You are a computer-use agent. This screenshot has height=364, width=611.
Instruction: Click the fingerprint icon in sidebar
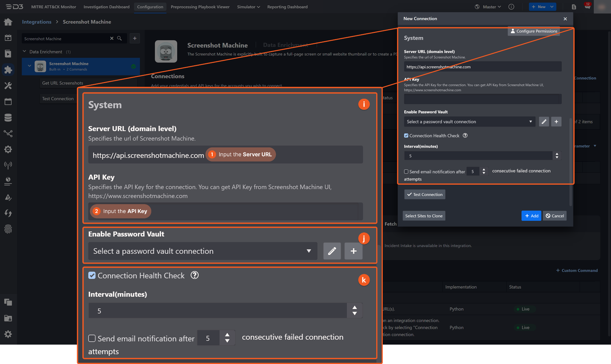click(x=8, y=229)
